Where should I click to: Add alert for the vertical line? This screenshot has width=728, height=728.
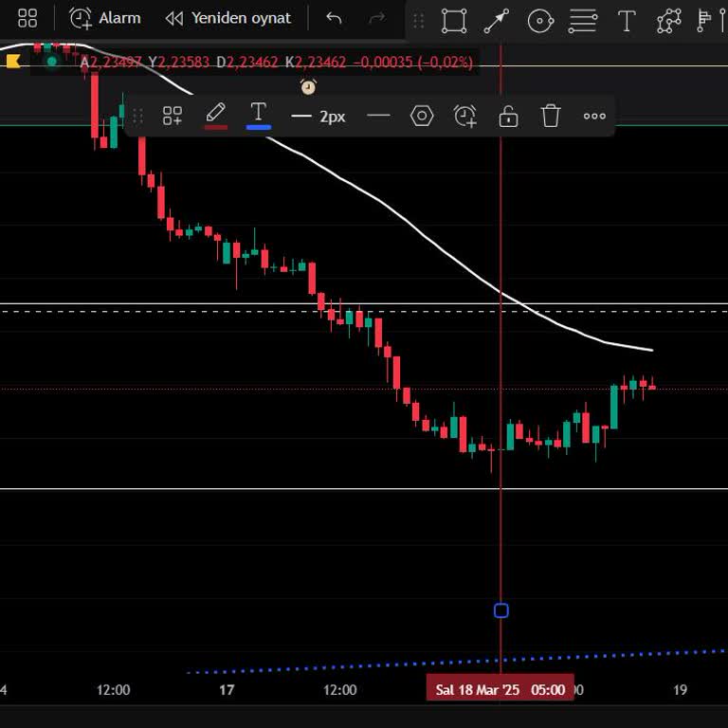click(464, 116)
